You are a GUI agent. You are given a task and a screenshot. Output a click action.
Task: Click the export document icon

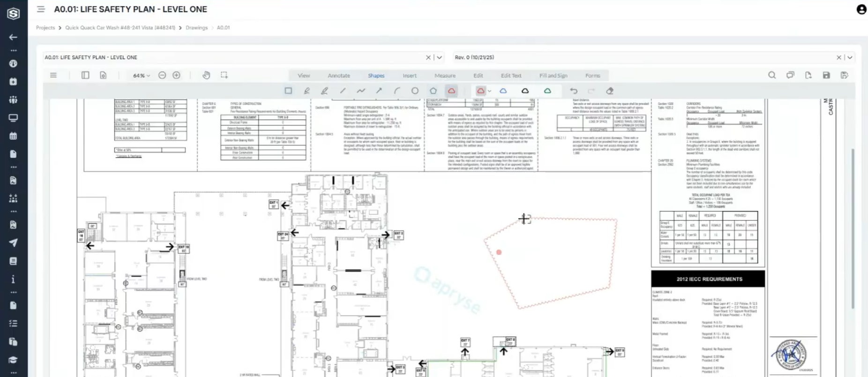pos(808,75)
